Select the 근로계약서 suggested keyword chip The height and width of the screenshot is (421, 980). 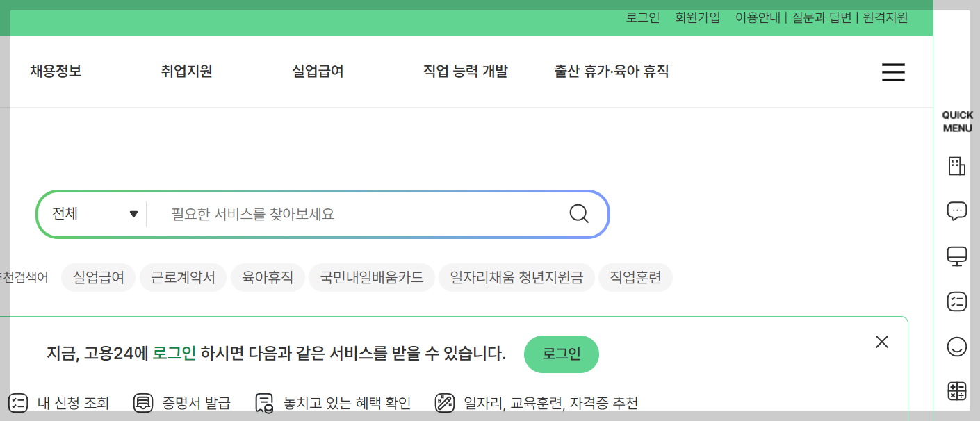tap(183, 278)
